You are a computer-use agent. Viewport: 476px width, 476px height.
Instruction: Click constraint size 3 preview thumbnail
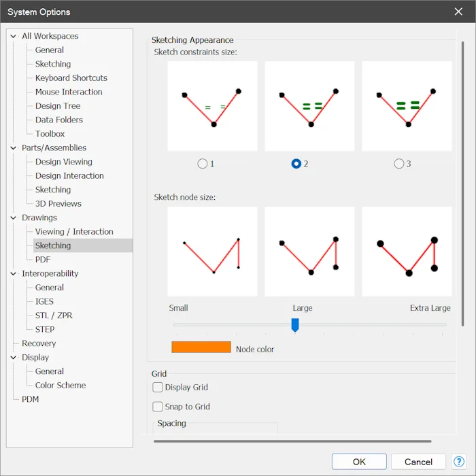click(x=407, y=106)
